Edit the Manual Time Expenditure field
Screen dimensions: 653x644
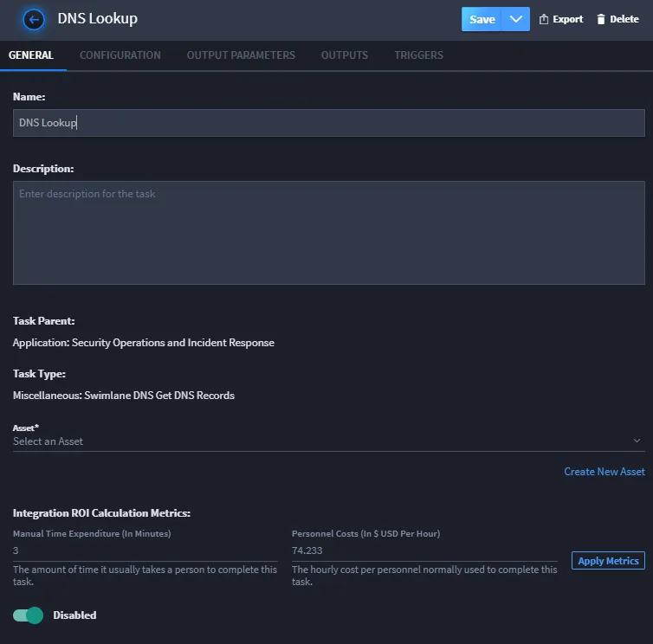(145, 551)
